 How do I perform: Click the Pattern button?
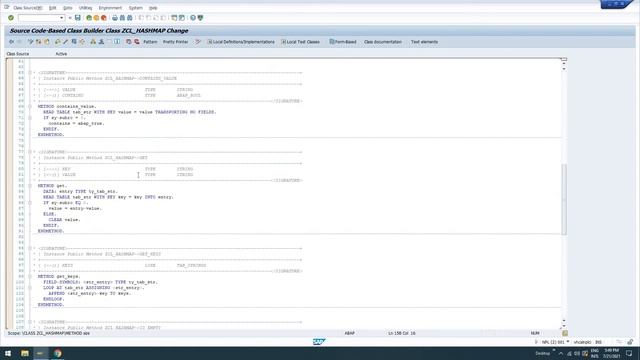[150, 42]
